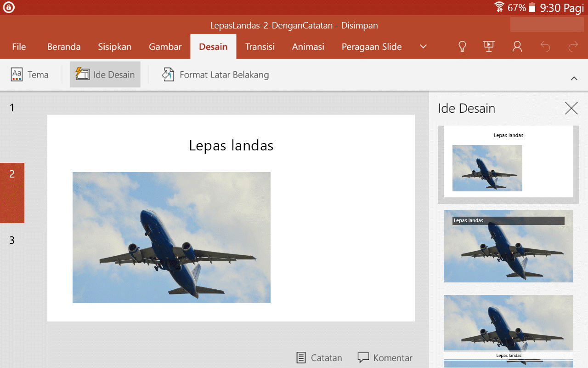Tap the 9:30 Pagi clock
The width and height of the screenshot is (588, 368).
click(562, 7)
